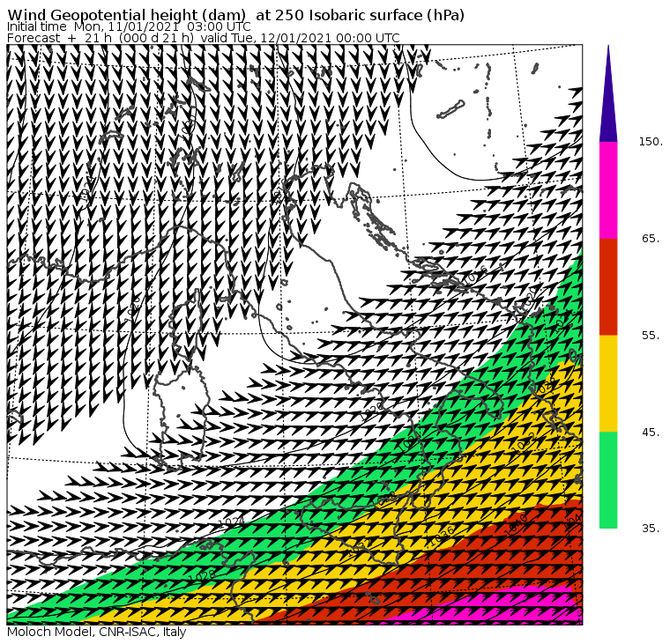Click the 'Initial time Mon, 11/01/2021' line
Image resolution: width=670 pixels, height=644 pixels.
[x=129, y=26]
